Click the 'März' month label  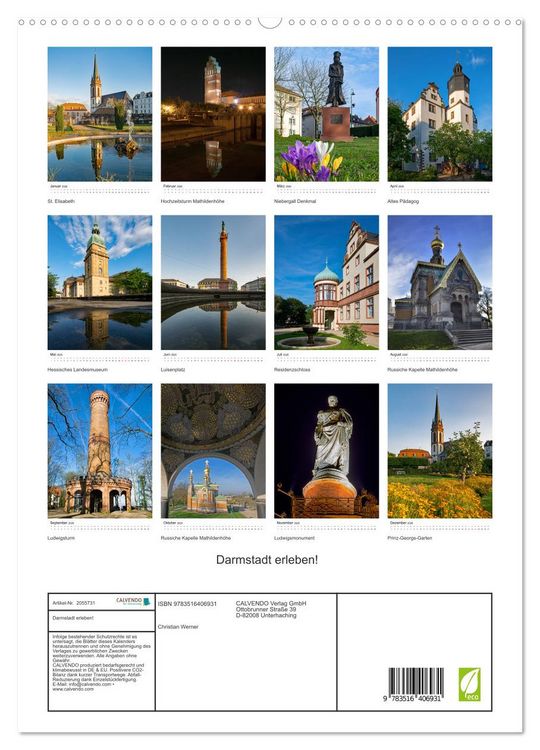(x=284, y=186)
